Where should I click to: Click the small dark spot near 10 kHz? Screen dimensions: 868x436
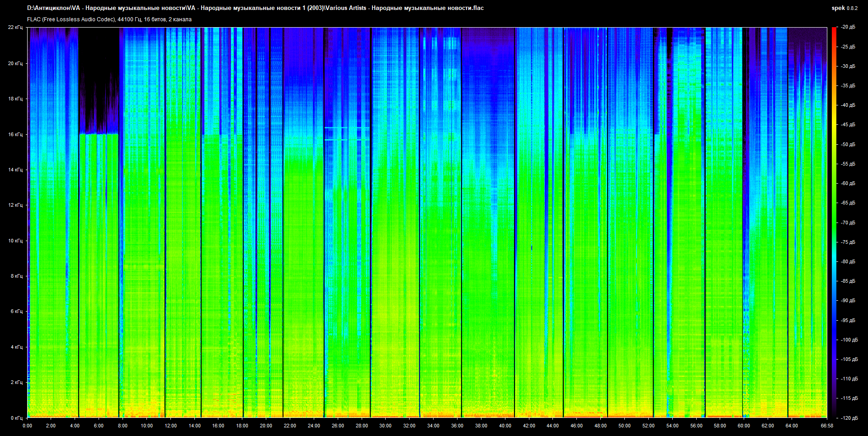[x=532, y=248]
